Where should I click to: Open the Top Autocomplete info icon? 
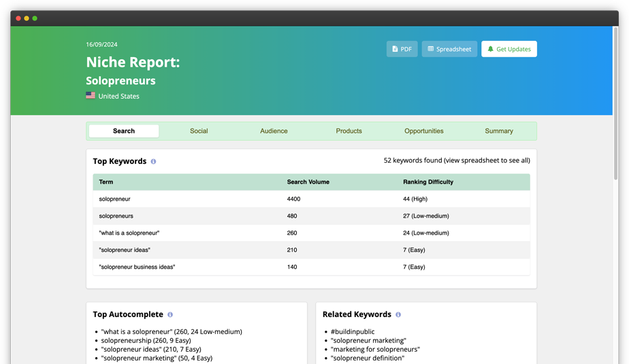(x=170, y=315)
